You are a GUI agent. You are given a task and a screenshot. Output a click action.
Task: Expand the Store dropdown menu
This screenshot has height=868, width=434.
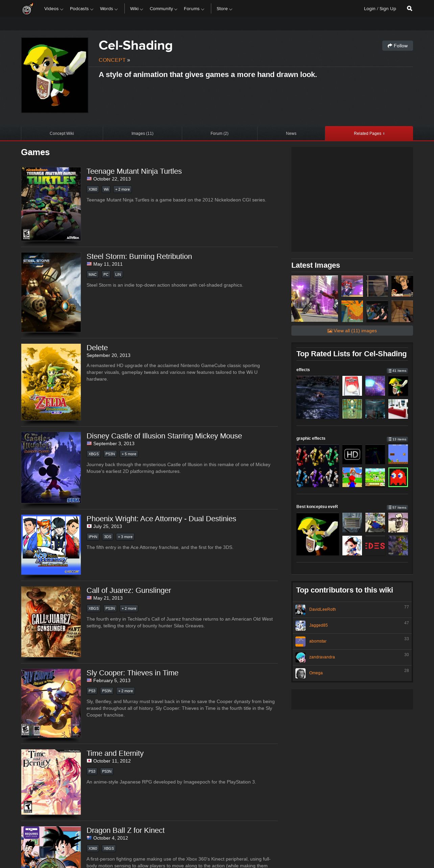tap(224, 9)
